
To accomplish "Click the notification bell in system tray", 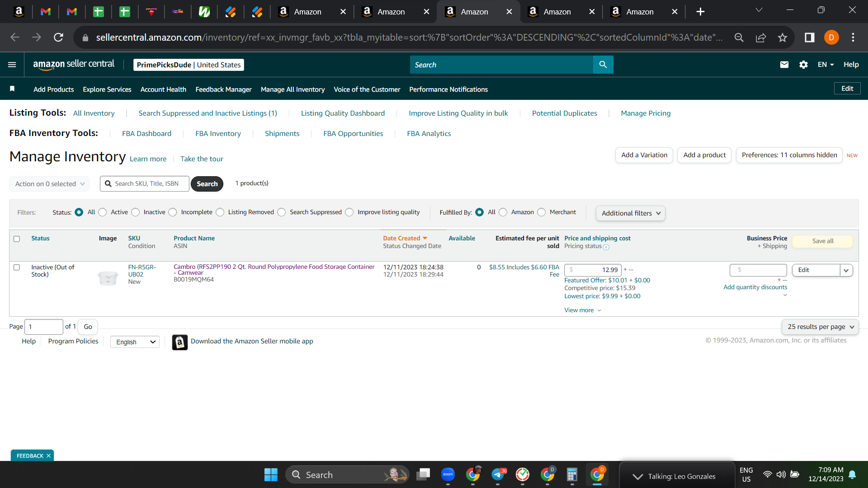I will tap(852, 474).
